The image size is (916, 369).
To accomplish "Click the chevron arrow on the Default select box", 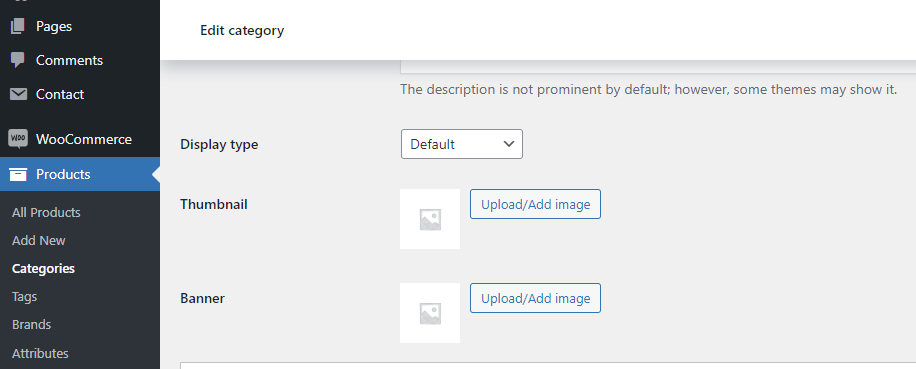I will click(x=509, y=144).
